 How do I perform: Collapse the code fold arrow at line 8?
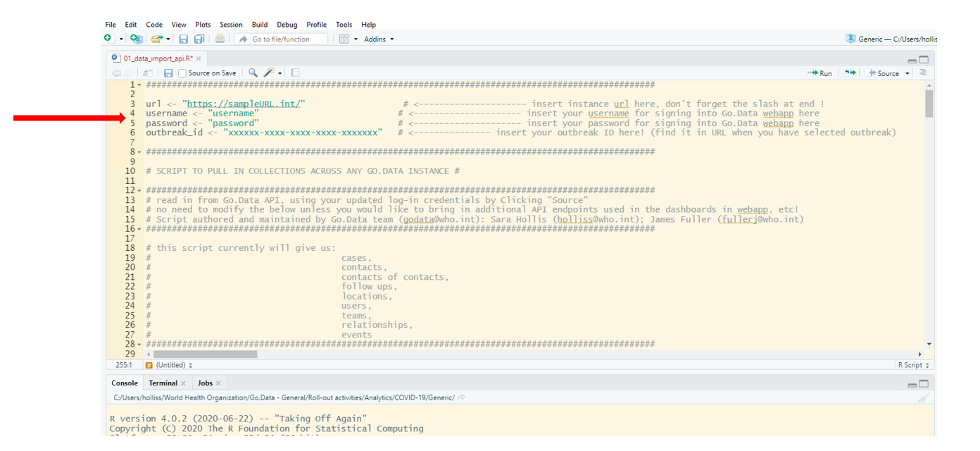(x=139, y=152)
